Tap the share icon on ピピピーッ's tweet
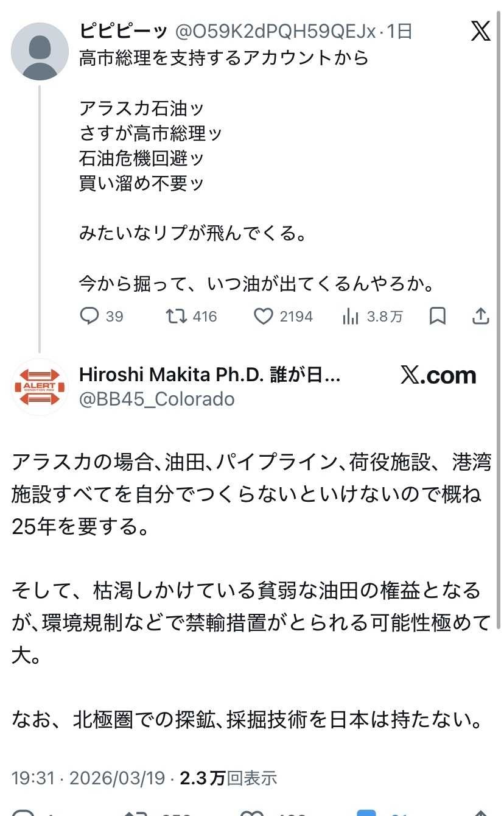 (481, 316)
